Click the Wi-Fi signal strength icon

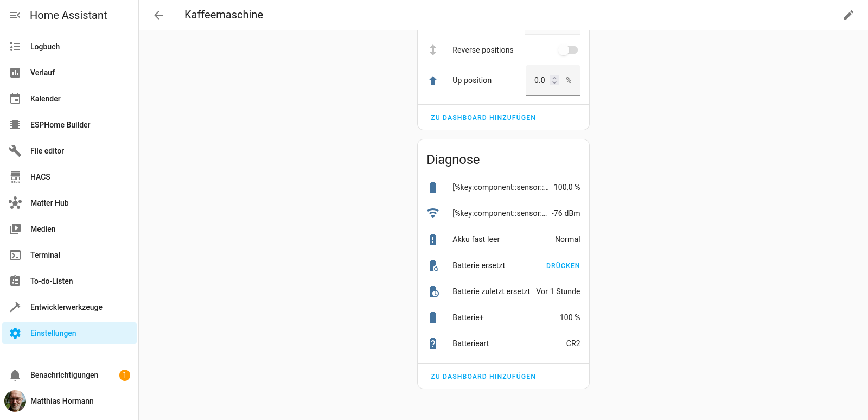[x=433, y=213]
